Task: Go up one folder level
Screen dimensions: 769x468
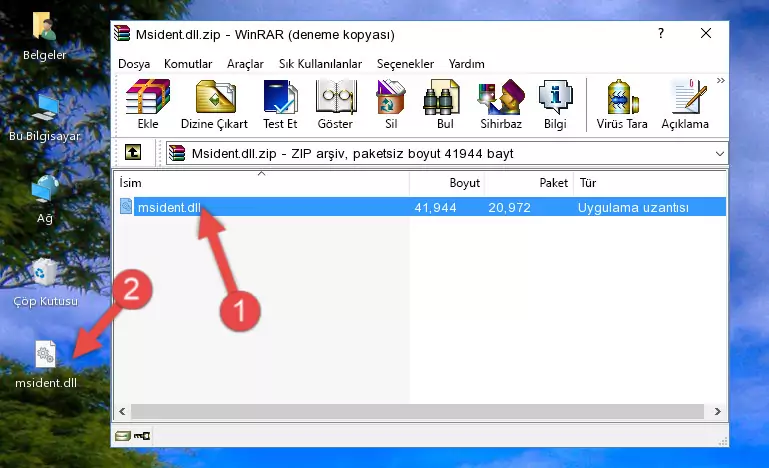Action: point(133,153)
